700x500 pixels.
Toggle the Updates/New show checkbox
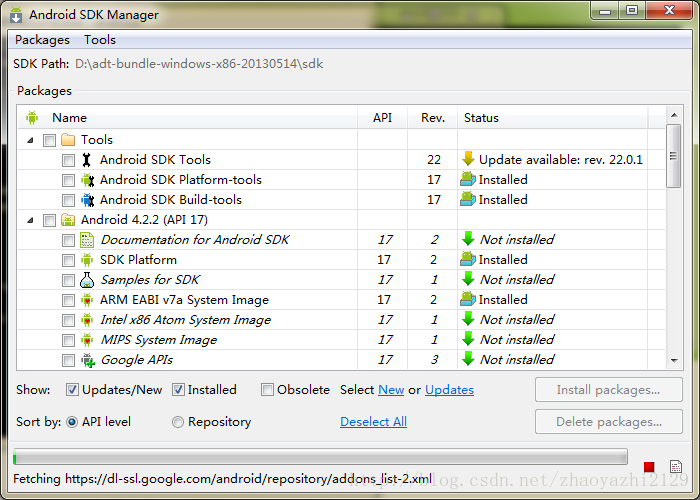click(x=72, y=390)
